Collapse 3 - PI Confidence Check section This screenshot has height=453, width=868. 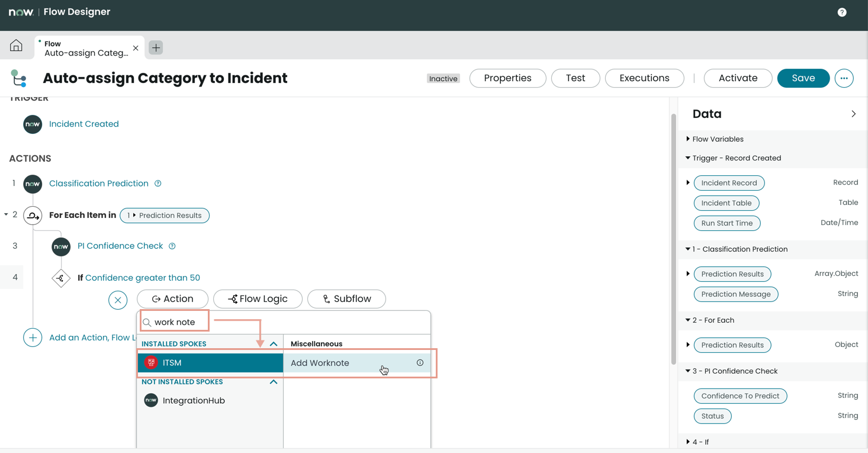point(688,371)
